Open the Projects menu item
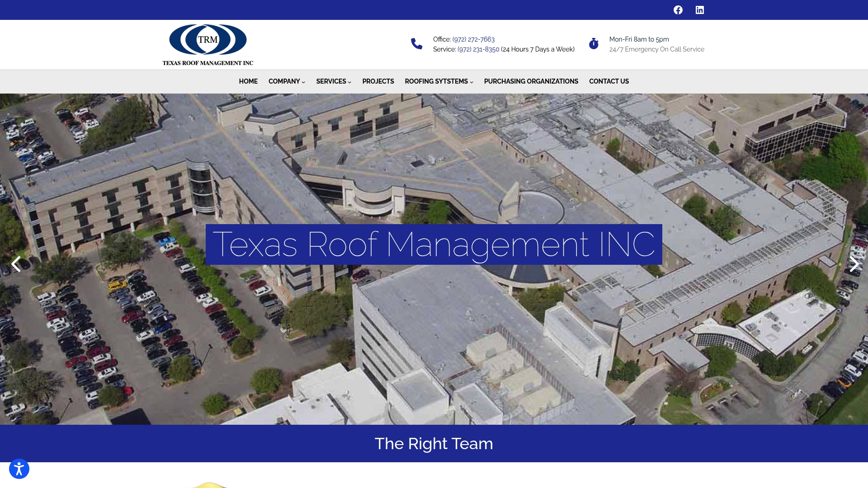The height and width of the screenshot is (488, 868). pyautogui.click(x=378, y=81)
